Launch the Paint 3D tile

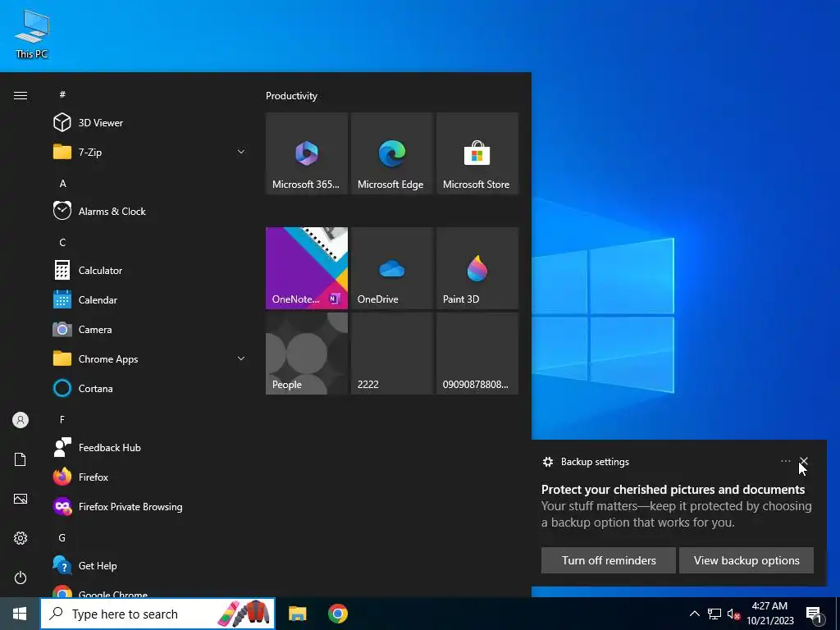(477, 268)
